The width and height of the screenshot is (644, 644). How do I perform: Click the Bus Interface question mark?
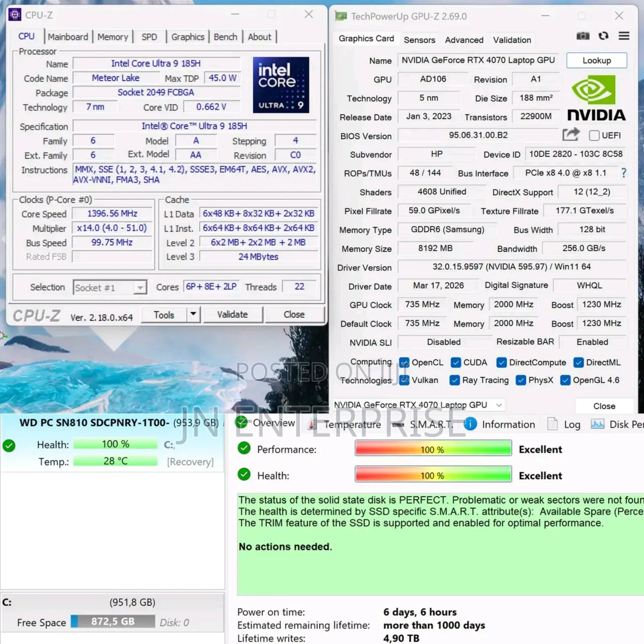tap(624, 173)
